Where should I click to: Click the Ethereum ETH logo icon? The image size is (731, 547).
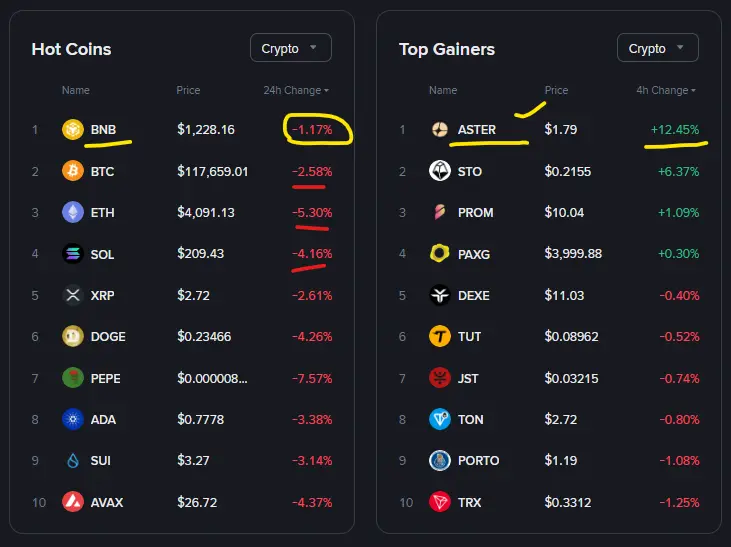click(72, 212)
